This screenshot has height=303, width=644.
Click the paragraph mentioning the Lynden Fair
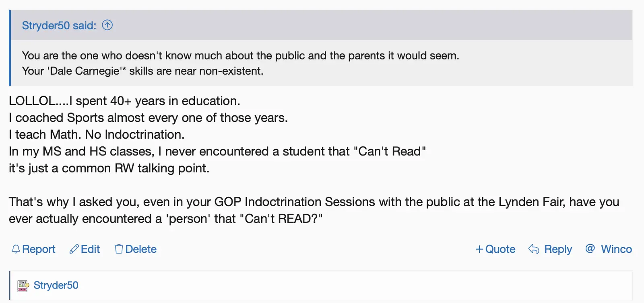(x=314, y=210)
